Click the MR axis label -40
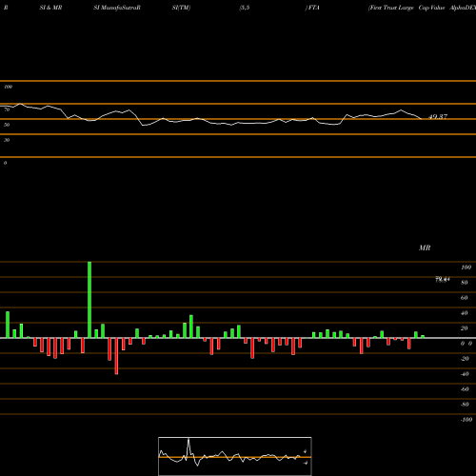The height and width of the screenshot is (476, 476). 465,374
